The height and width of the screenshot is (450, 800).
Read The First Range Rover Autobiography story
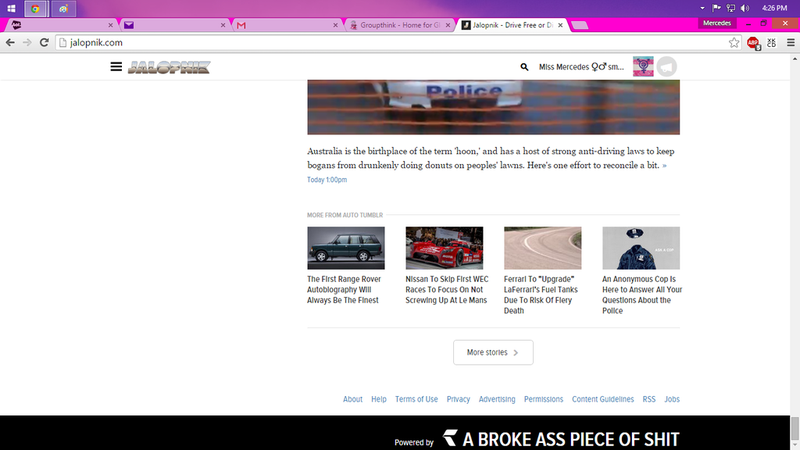344,289
